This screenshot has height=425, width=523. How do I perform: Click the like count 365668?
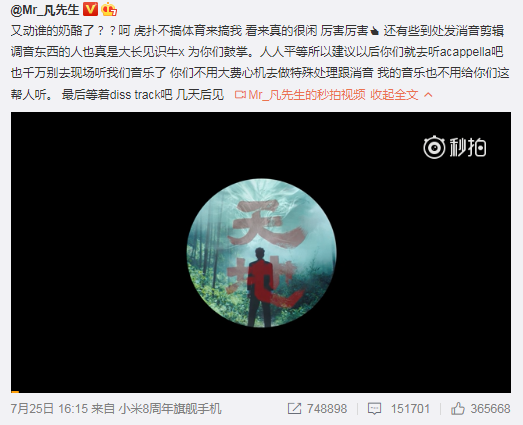490,409
